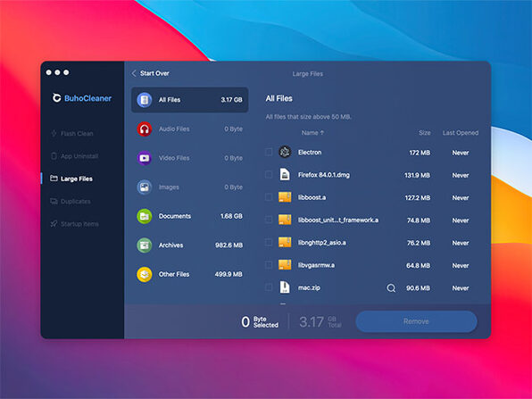Select the yellow Other Files icon
The height and width of the screenshot is (399, 532).
[x=145, y=275]
